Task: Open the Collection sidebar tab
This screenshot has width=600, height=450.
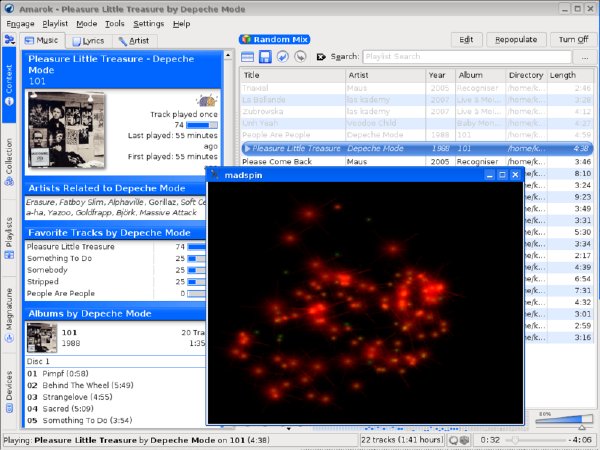Action: click(9, 162)
